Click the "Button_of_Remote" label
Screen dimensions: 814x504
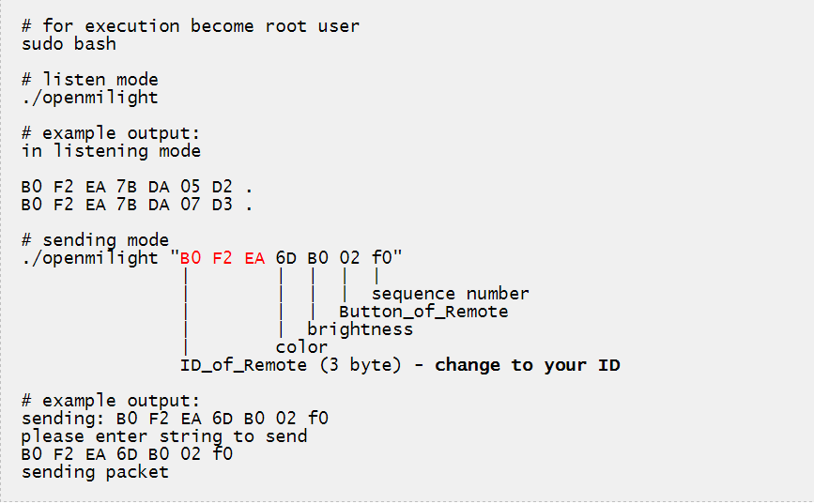tap(423, 312)
